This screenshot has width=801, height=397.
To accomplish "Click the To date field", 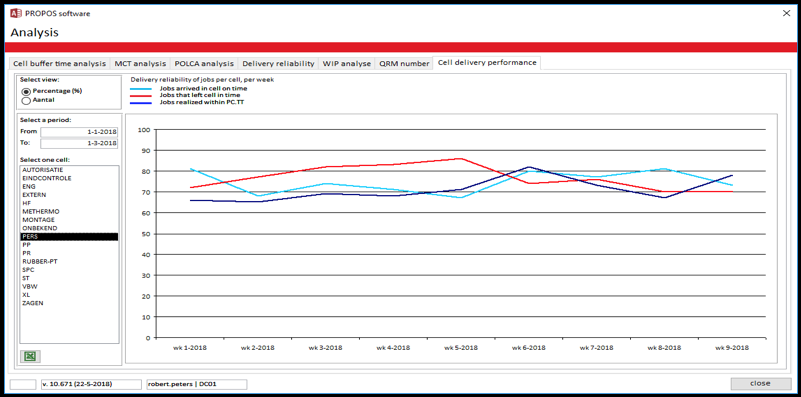I will click(79, 144).
